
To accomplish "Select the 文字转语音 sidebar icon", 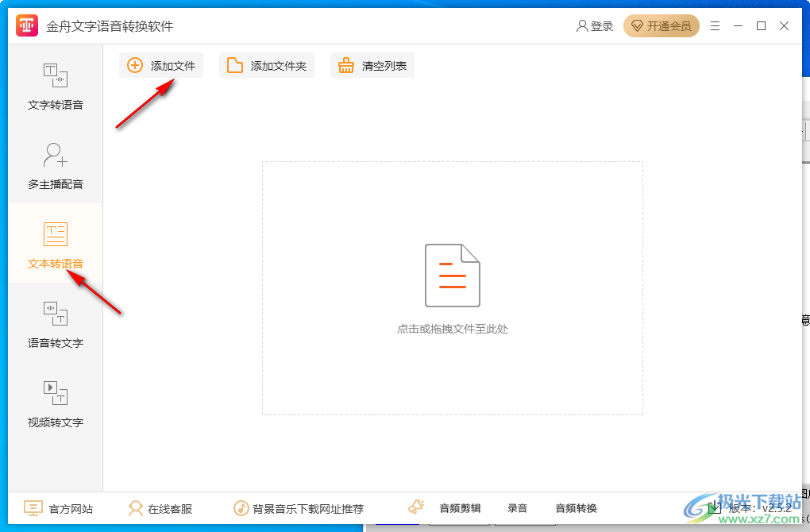I will [54, 87].
